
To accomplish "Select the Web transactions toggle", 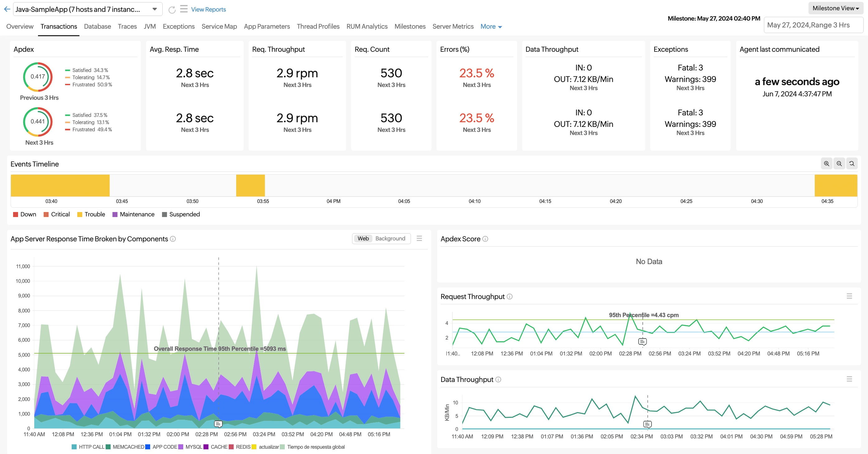I will tap(363, 239).
